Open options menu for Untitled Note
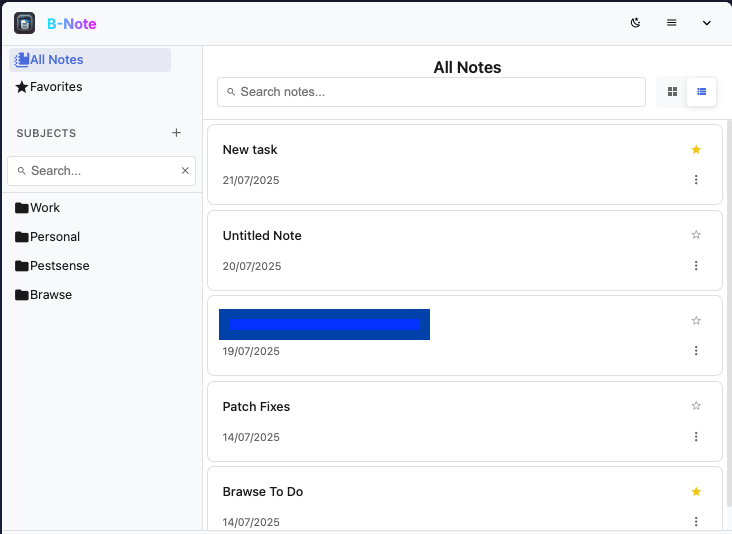The height and width of the screenshot is (534, 732). pyautogui.click(x=696, y=266)
